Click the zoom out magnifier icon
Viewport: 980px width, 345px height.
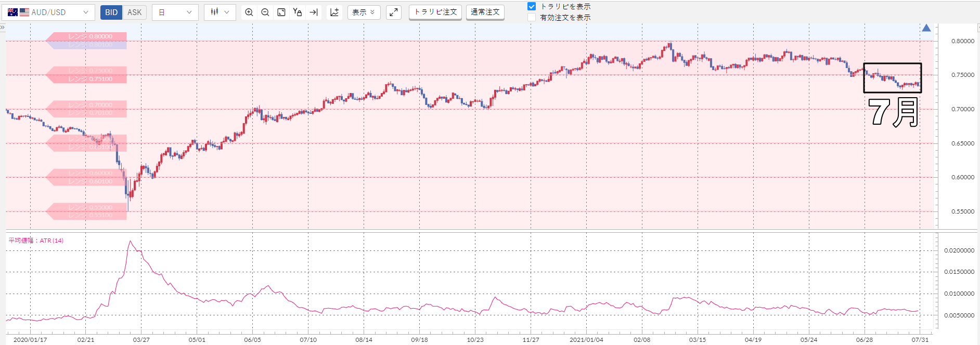[265, 12]
